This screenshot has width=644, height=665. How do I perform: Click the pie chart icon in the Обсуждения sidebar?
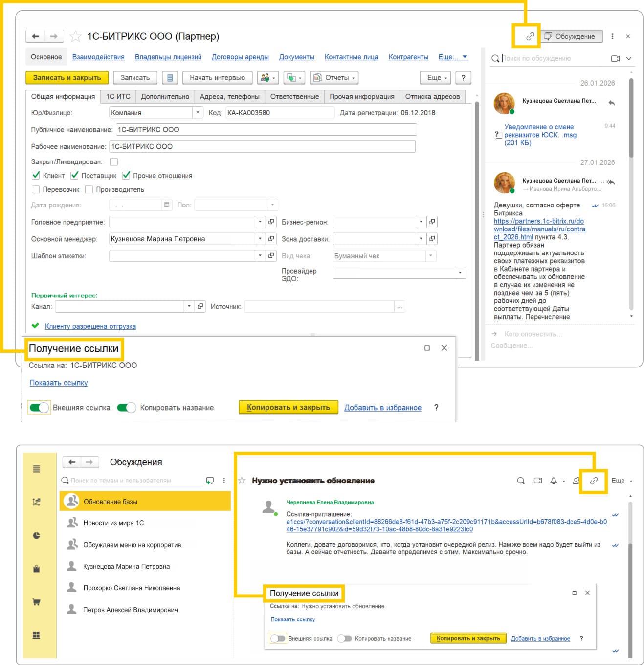(37, 535)
